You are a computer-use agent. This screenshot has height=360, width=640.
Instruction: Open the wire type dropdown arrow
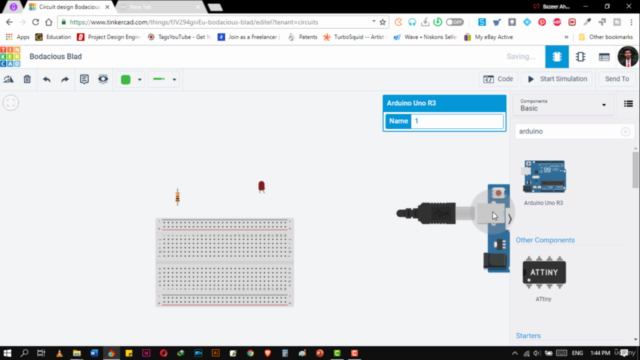pyautogui.click(x=174, y=80)
